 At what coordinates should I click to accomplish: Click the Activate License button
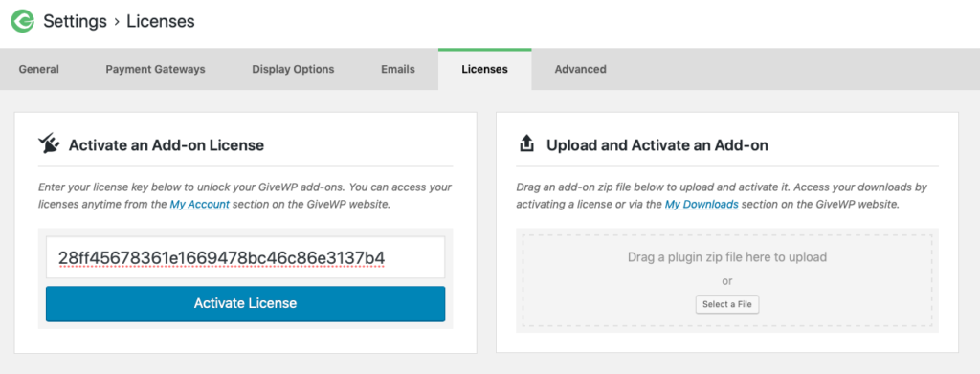246,304
